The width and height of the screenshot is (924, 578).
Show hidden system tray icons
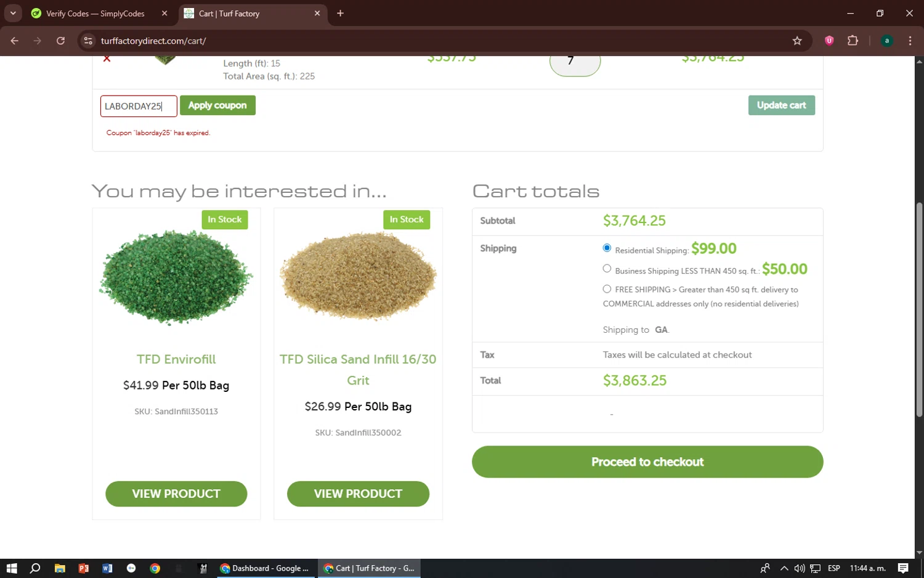pos(784,568)
